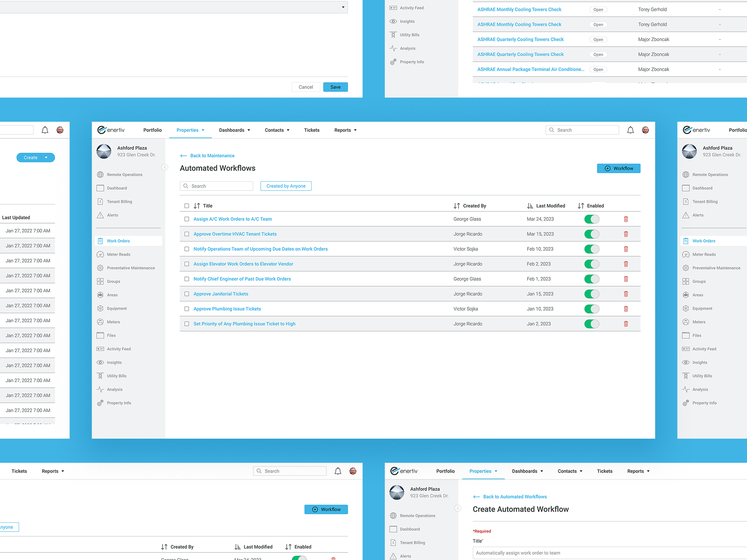Open Tickets tab in center navigation
This screenshot has height=560, width=747.
click(312, 130)
